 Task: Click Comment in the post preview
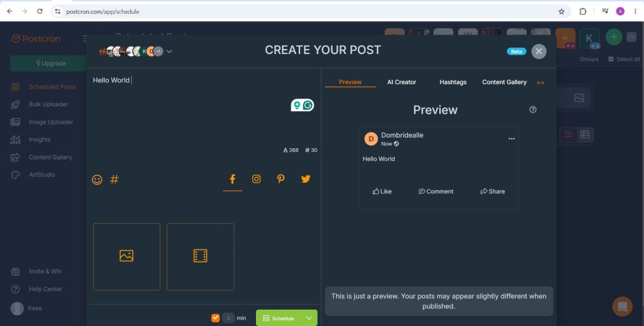coord(436,192)
